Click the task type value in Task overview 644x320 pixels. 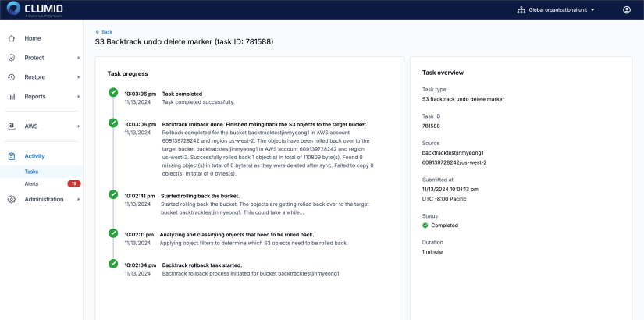click(463, 99)
